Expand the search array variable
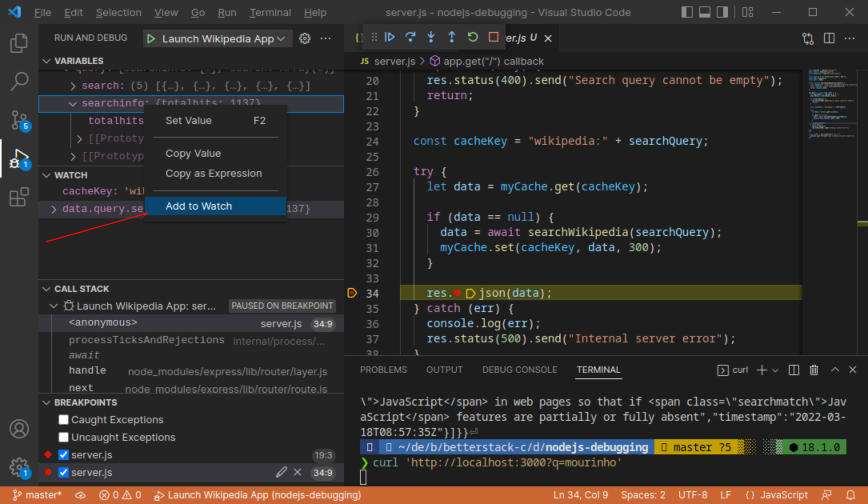Image resolution: width=868 pixels, height=504 pixels. 73,86
